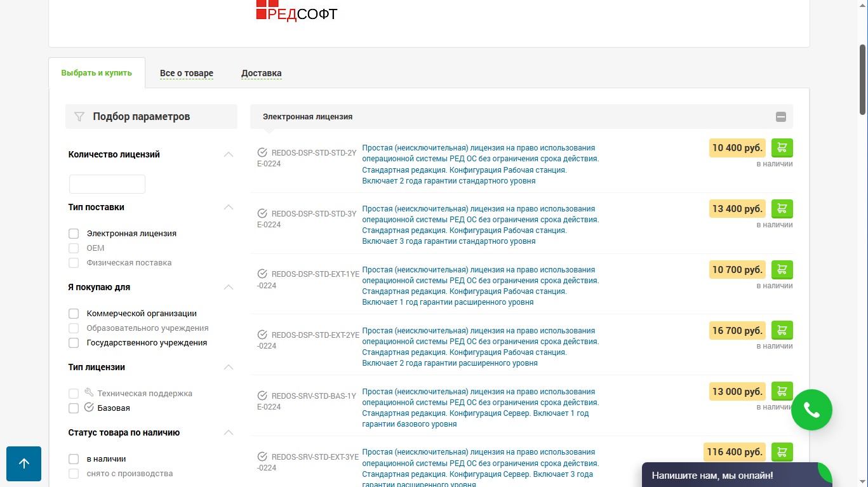Click the filter funnel icon

click(x=79, y=117)
